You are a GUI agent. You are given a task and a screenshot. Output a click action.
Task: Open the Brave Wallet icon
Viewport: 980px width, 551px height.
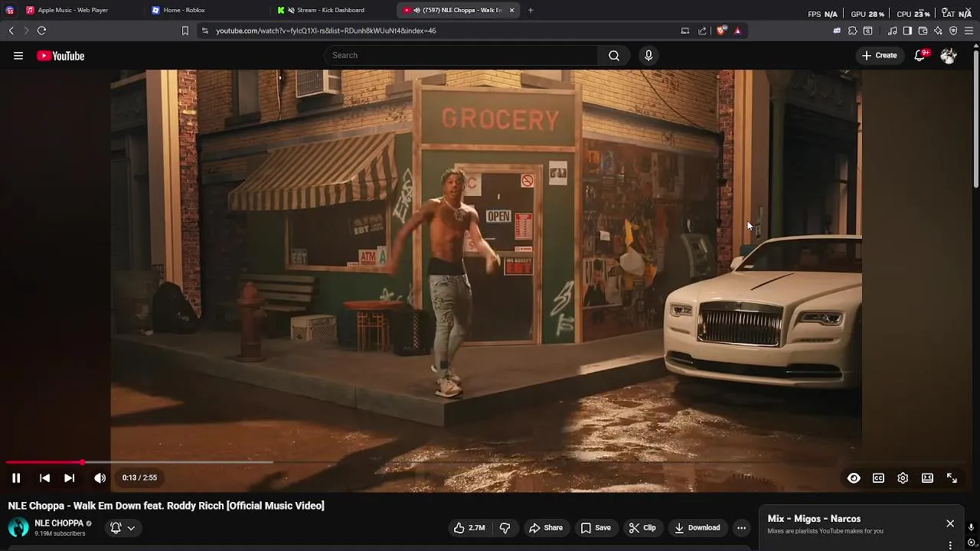click(x=923, y=31)
